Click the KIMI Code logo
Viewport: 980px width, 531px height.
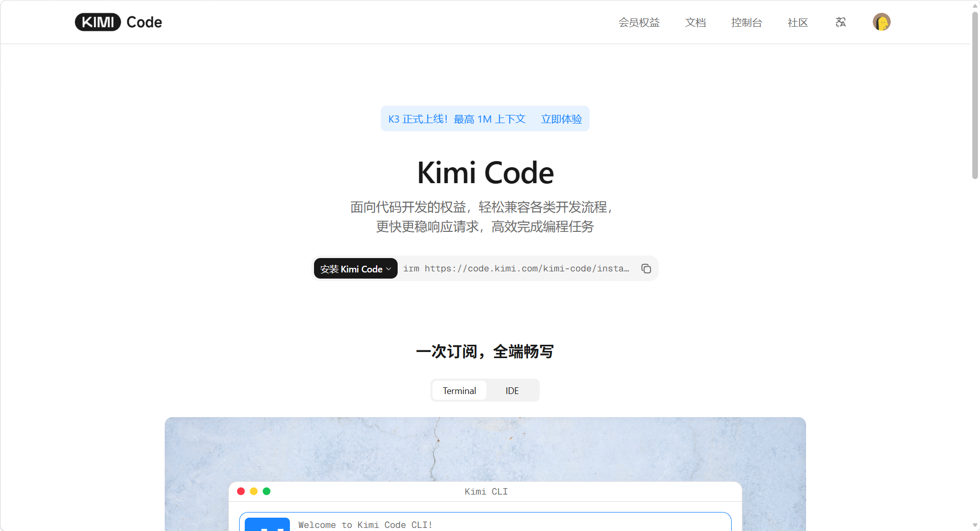coord(119,22)
